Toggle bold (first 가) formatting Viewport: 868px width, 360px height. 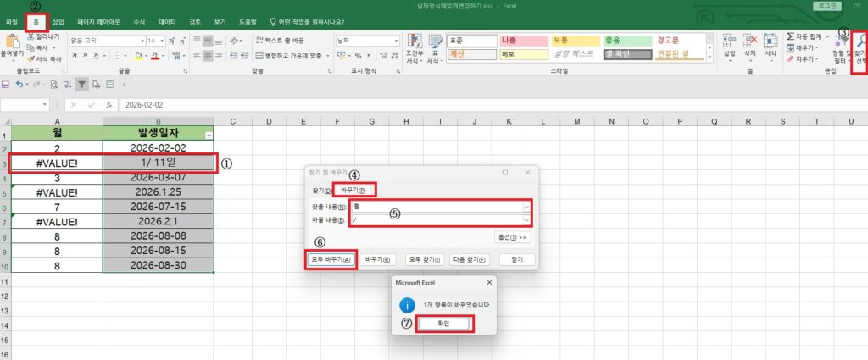[74, 56]
